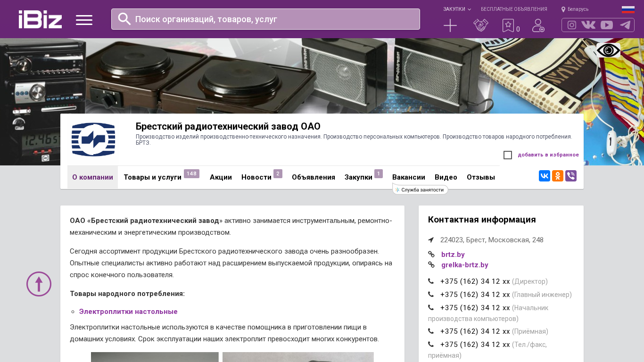Open iBiz Telegram channel
The image size is (644, 362).
point(625,25)
